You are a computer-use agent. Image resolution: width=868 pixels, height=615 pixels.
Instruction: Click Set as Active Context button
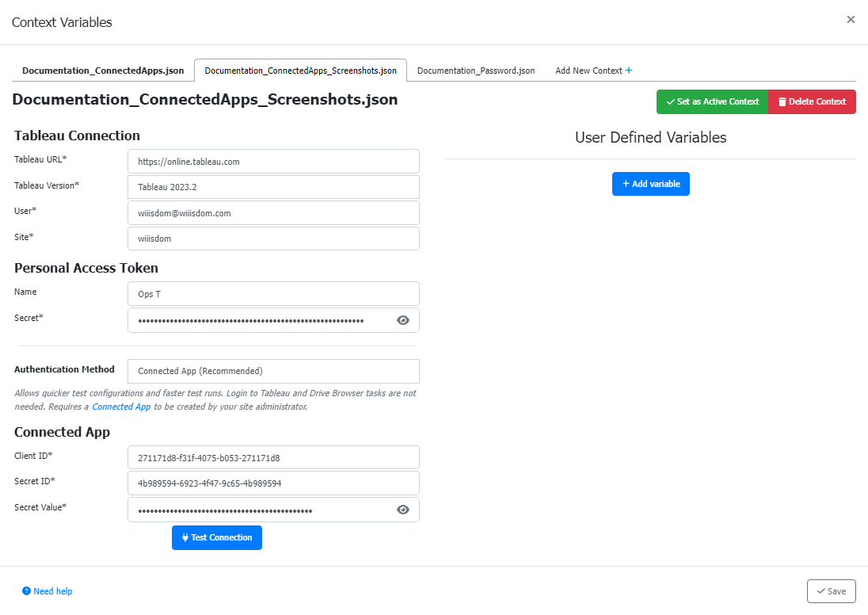pyautogui.click(x=712, y=101)
